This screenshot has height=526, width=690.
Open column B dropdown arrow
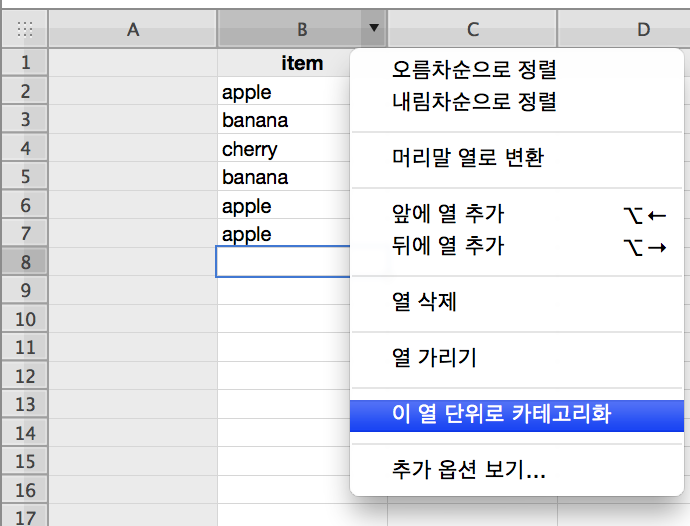click(374, 28)
